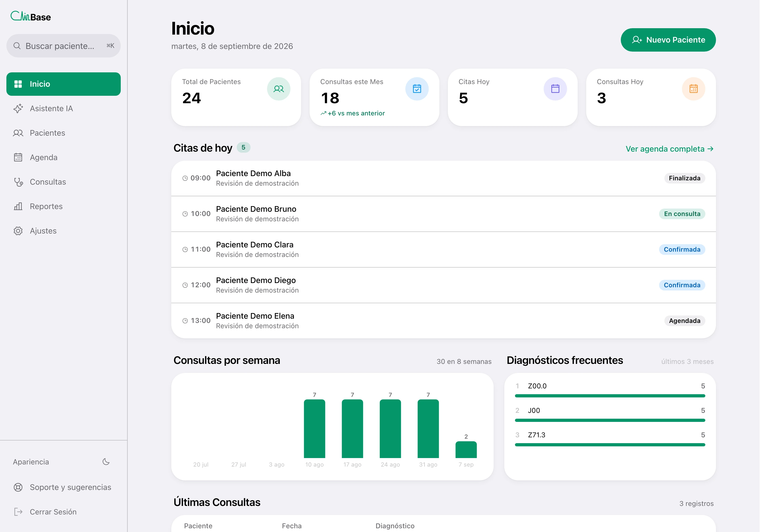Click the Reportes bar chart icon
The height and width of the screenshot is (532, 766).
coord(18,206)
